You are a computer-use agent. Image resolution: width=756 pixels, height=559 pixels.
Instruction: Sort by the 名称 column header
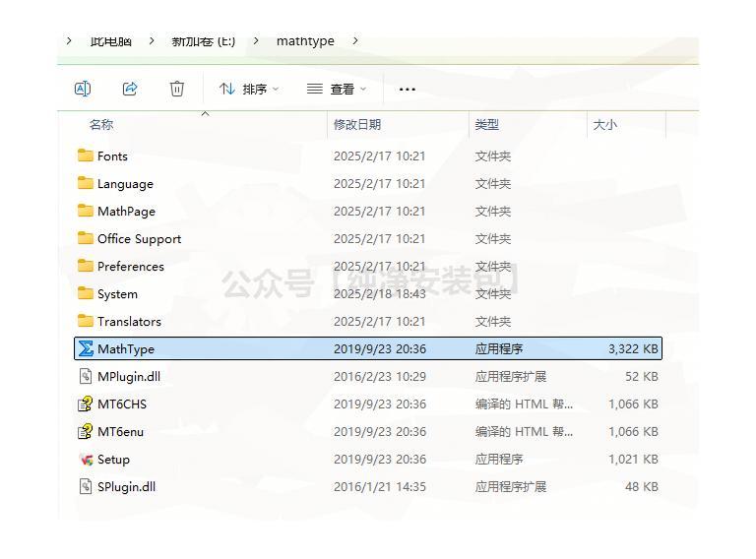click(101, 125)
